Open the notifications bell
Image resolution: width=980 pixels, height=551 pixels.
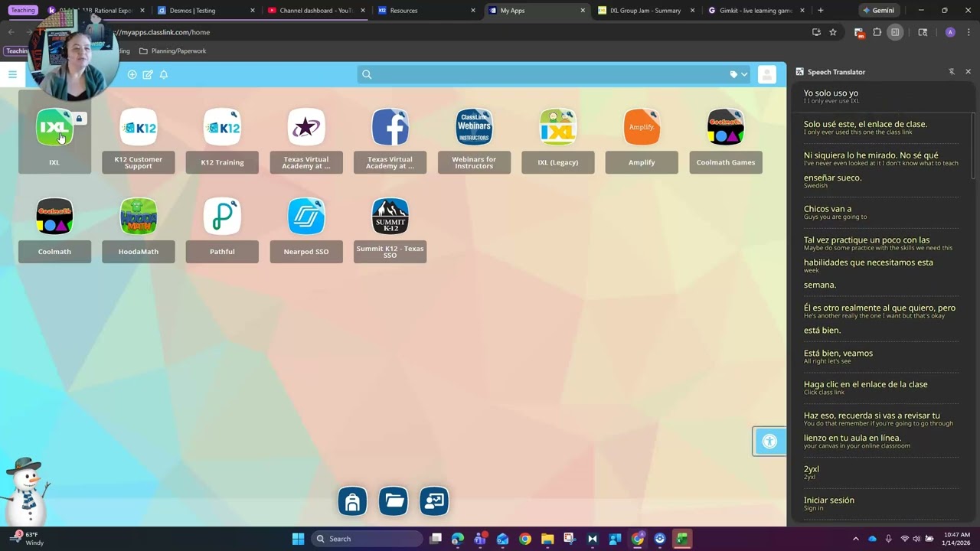click(164, 74)
